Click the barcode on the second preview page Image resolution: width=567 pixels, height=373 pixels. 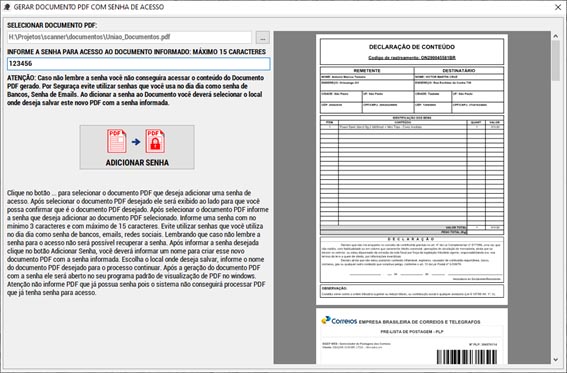point(466,357)
